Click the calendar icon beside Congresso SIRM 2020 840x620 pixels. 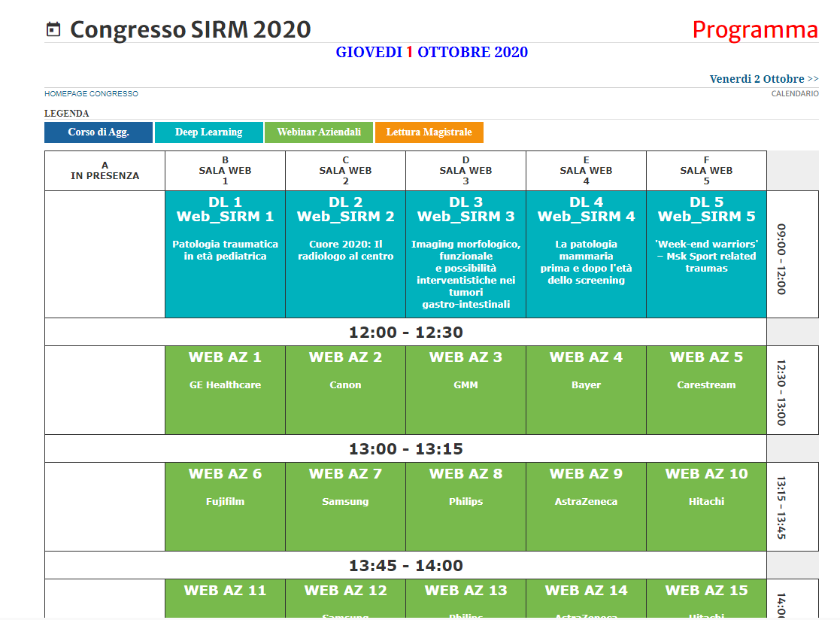(x=53, y=29)
